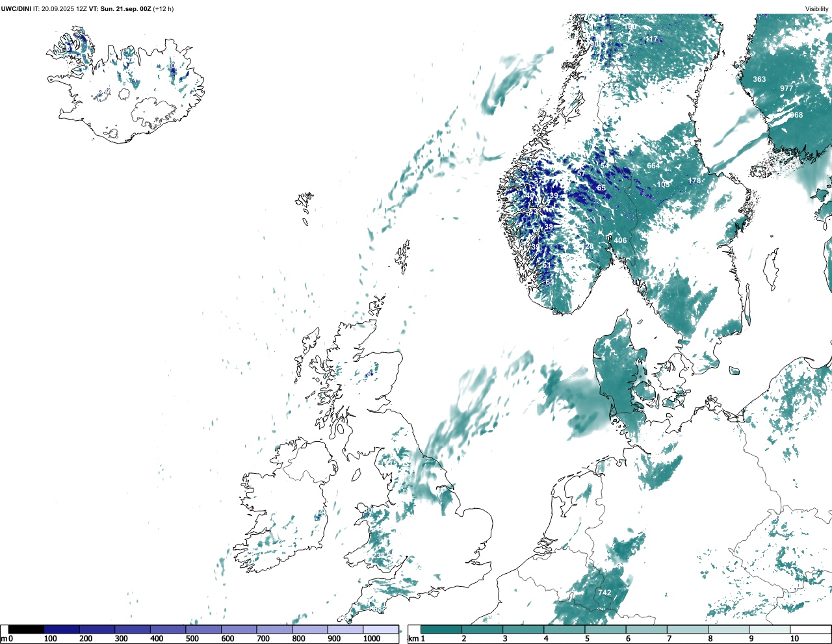Click the '54' value over Norway

pos(605,166)
